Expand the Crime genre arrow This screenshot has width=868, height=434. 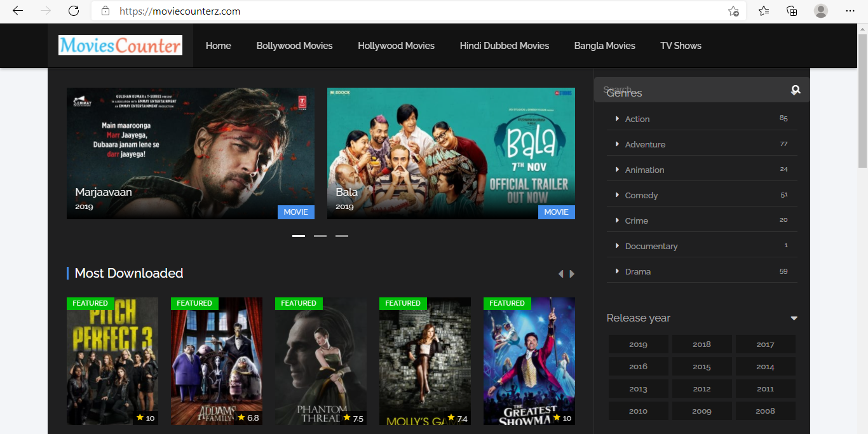tap(617, 220)
